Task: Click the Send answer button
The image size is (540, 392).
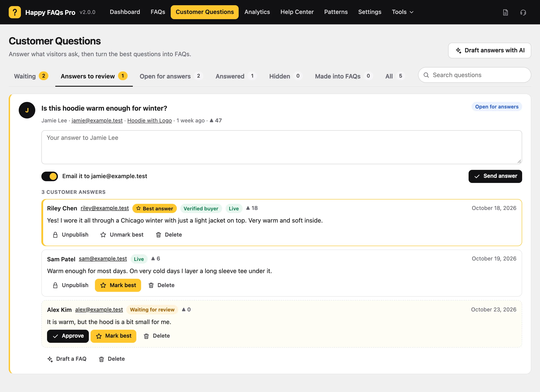Action: tap(495, 176)
